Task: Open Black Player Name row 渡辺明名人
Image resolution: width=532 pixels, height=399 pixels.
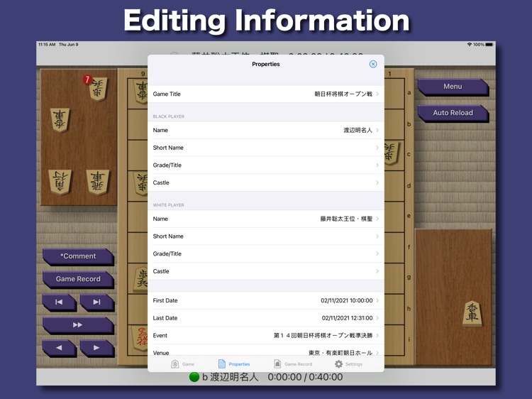Action: tap(266, 130)
